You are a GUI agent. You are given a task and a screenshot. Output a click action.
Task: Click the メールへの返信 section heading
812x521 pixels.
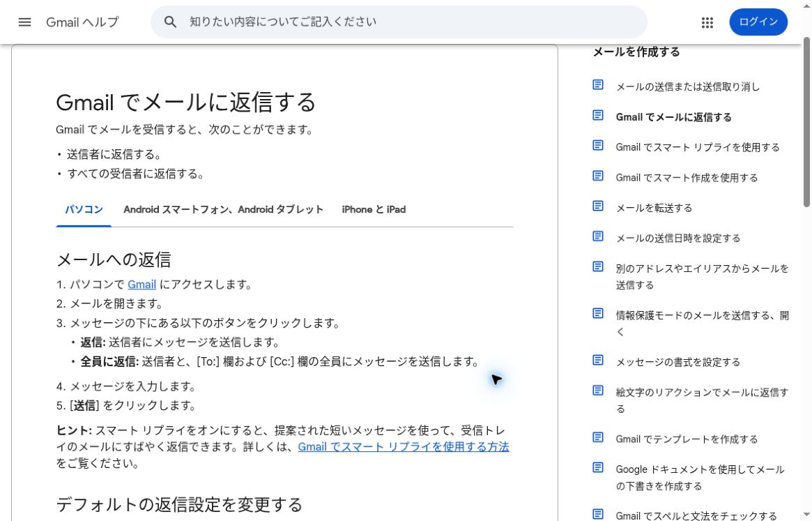click(x=114, y=259)
